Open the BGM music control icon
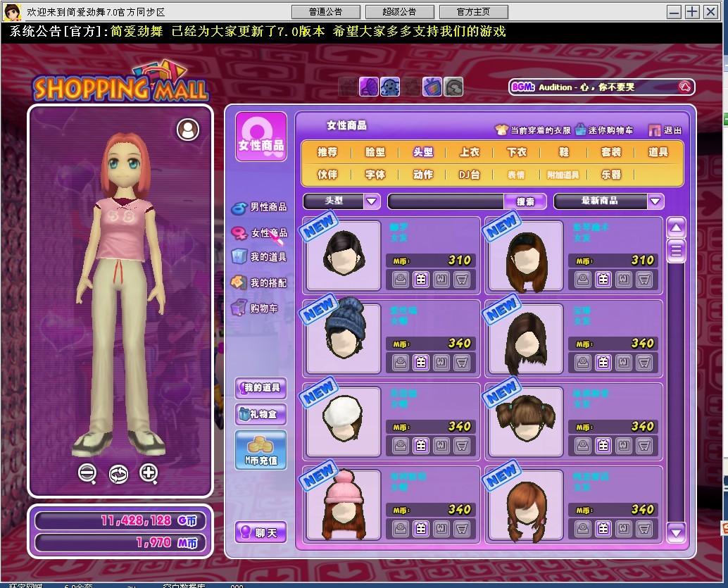Image resolution: width=728 pixels, height=588 pixels. click(684, 87)
